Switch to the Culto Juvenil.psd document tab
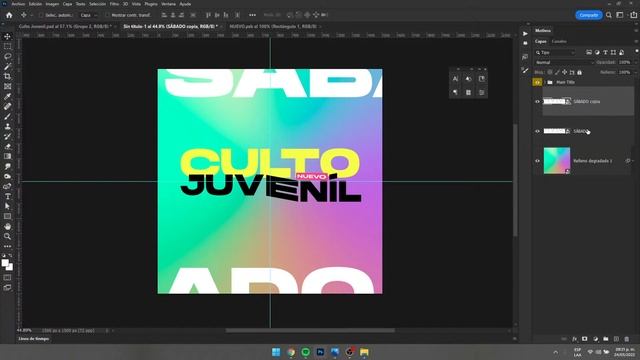The image size is (640, 360). (65, 26)
